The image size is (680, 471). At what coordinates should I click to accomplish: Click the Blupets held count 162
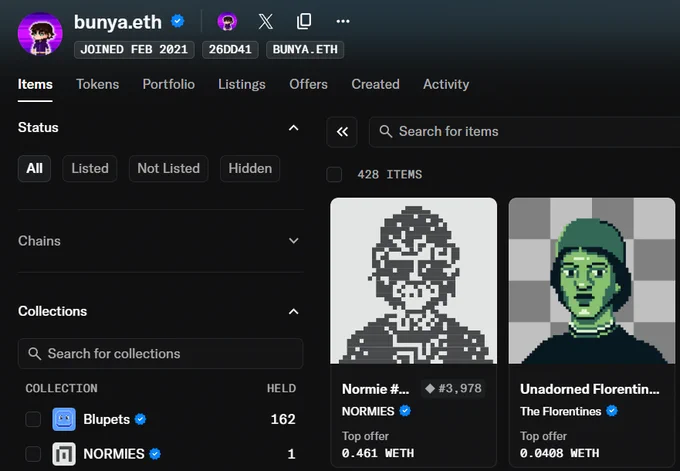[283, 419]
